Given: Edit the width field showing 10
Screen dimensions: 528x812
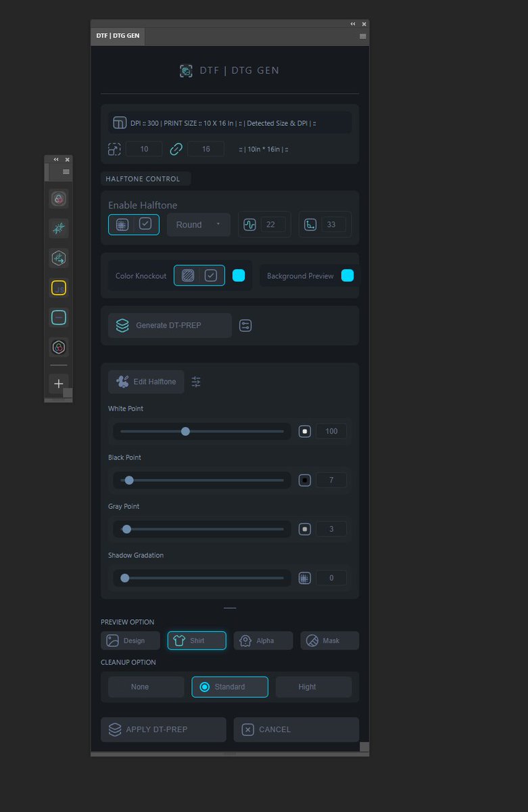Looking at the screenshot, I should pos(144,149).
